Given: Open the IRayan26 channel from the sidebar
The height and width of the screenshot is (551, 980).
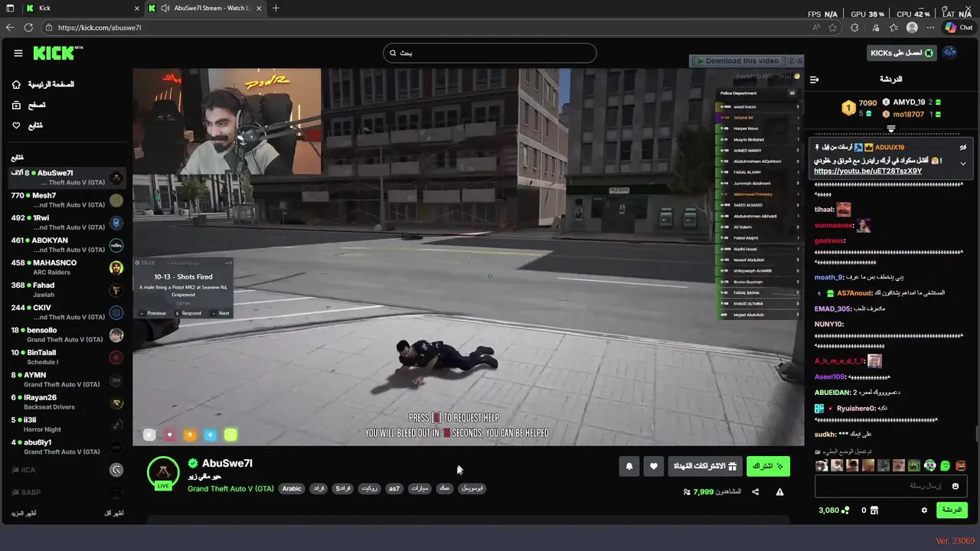Looking at the screenshot, I should (x=67, y=402).
